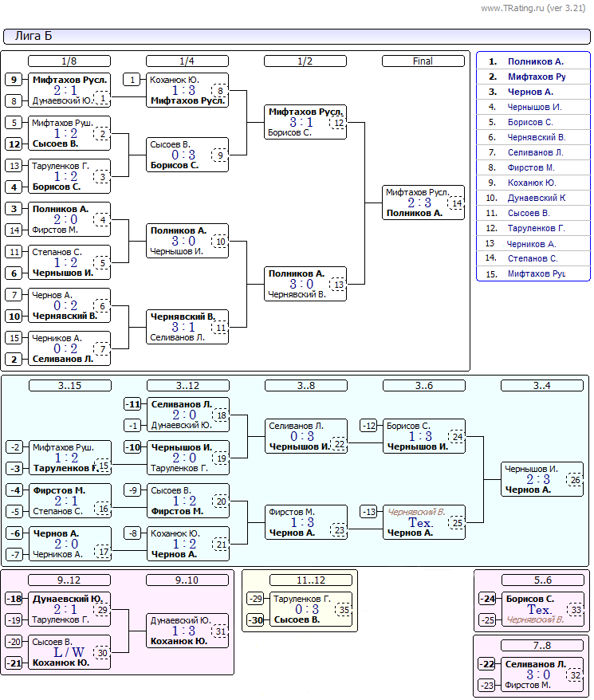Click ranking row 4. Чернышов И.

click(x=533, y=107)
